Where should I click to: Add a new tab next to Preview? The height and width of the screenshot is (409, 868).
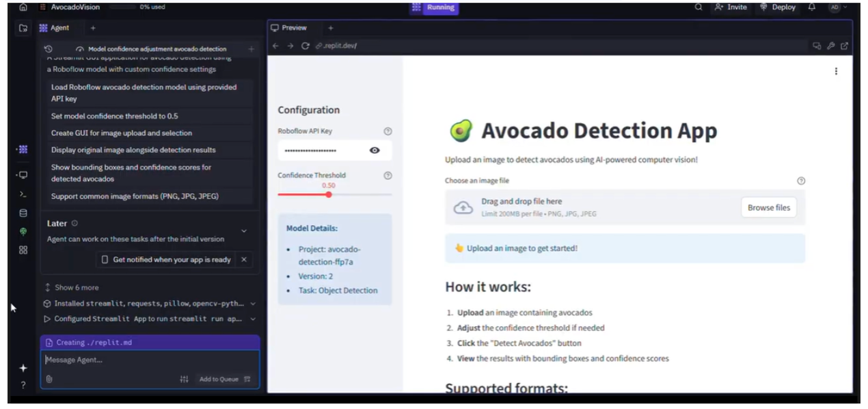pos(330,28)
